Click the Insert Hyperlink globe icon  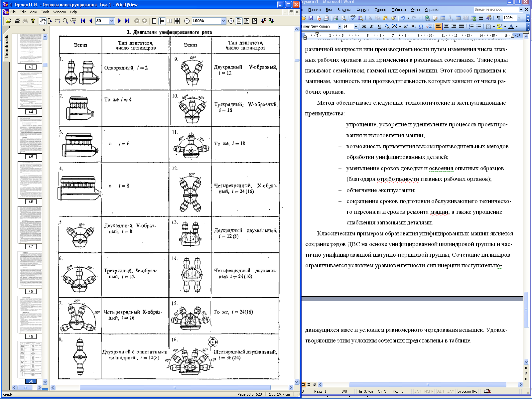[x=428, y=18]
